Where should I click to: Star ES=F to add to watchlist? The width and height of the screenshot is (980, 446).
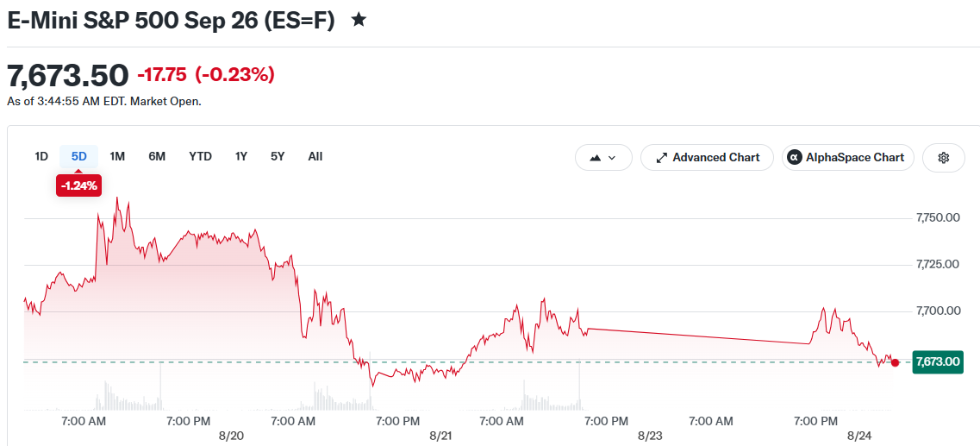[359, 20]
